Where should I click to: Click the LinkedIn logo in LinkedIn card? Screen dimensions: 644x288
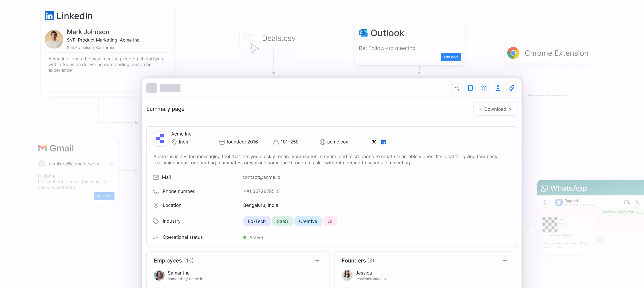(49, 16)
